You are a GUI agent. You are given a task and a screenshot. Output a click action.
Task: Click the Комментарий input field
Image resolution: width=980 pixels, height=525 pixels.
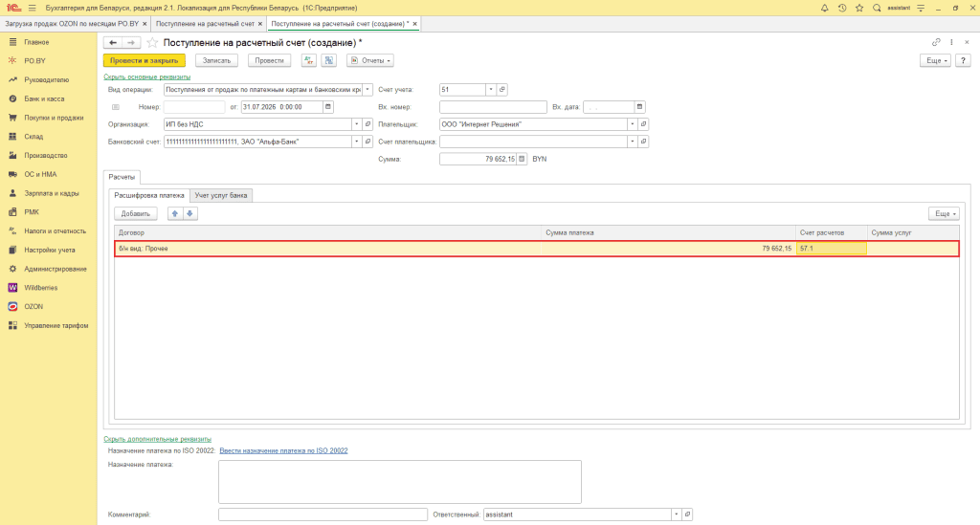(323, 514)
